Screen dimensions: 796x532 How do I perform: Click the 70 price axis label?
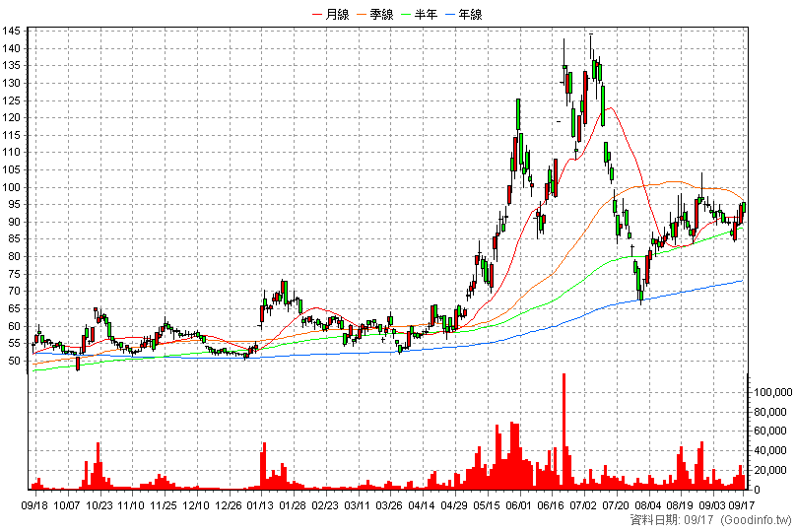tap(14, 291)
